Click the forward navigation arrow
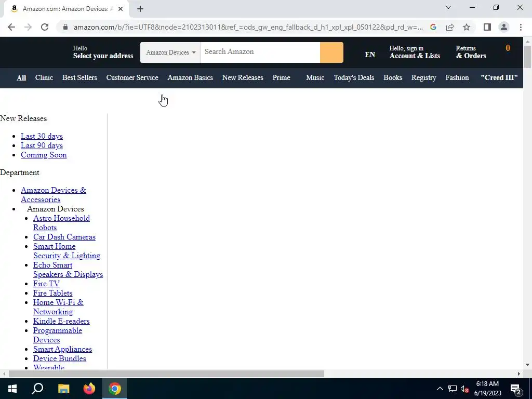This screenshot has height=399, width=532. pyautogui.click(x=28, y=27)
